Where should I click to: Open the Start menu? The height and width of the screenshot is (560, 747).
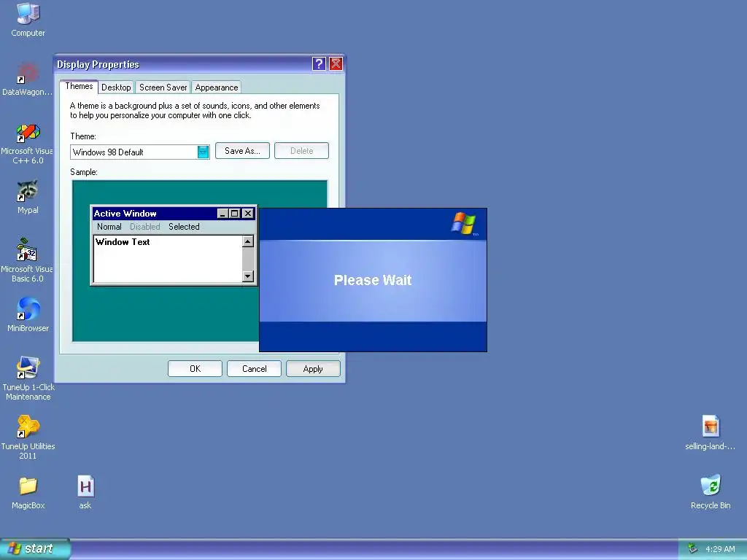click(35, 548)
